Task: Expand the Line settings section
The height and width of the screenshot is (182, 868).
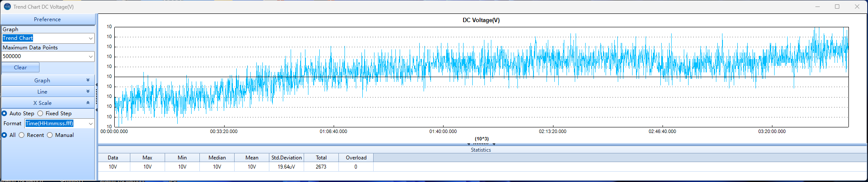Action: click(48, 92)
